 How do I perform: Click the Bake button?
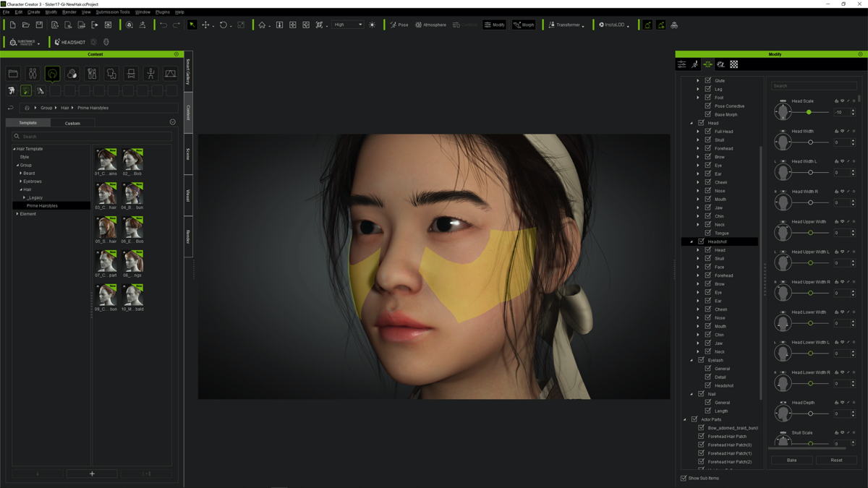click(791, 460)
